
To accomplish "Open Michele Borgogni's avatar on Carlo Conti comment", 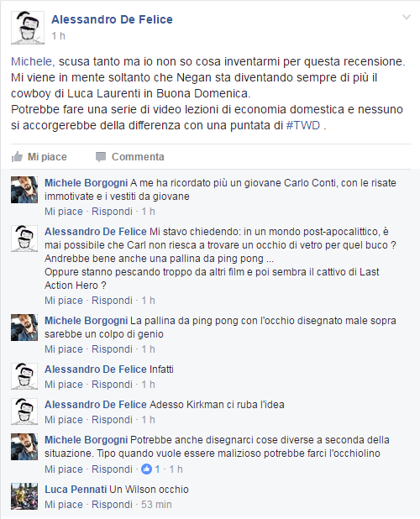I will pos(24,190).
